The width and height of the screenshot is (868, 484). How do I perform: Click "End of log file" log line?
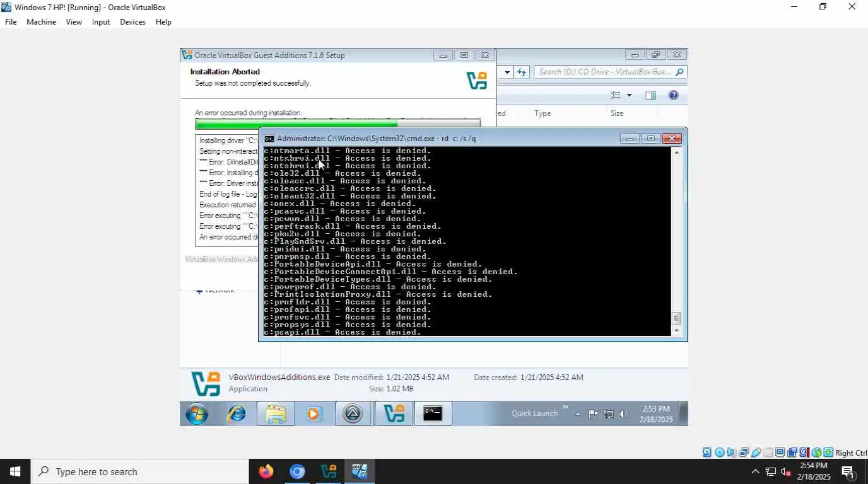(x=228, y=194)
